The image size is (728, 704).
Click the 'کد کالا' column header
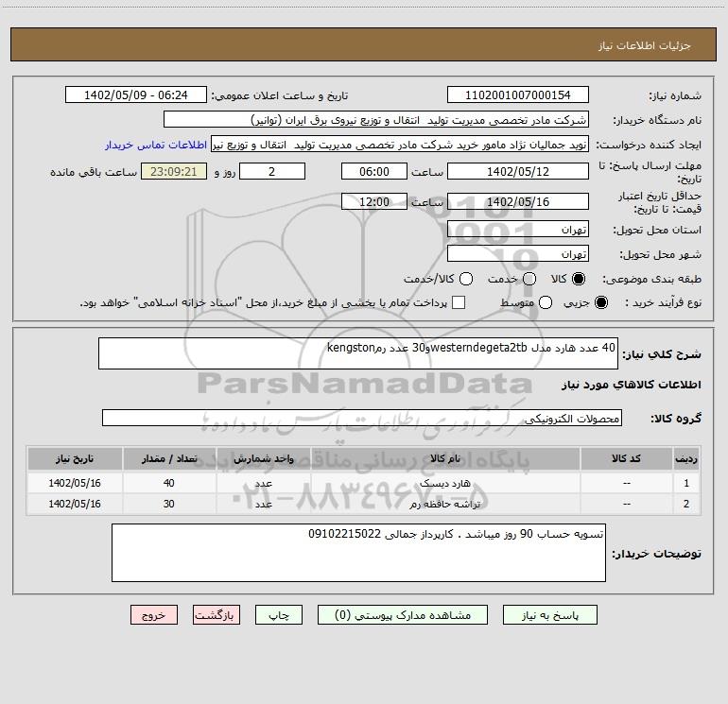[x=626, y=459]
